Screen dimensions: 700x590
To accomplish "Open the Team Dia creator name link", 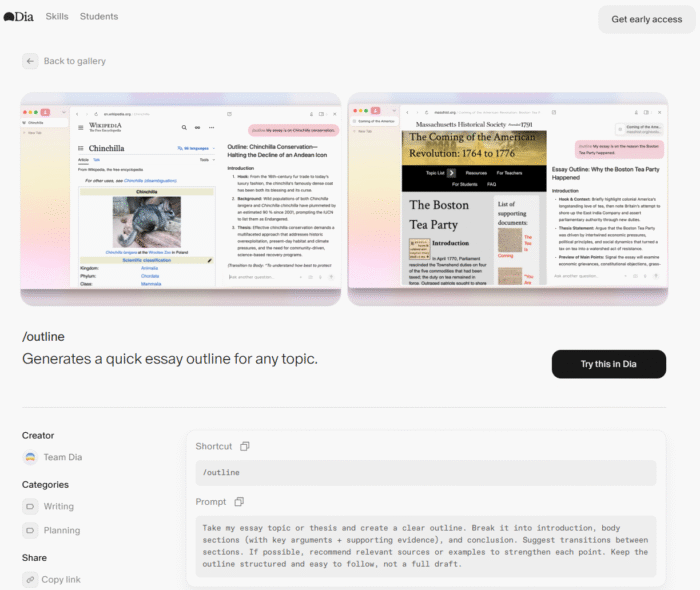I will coord(62,457).
